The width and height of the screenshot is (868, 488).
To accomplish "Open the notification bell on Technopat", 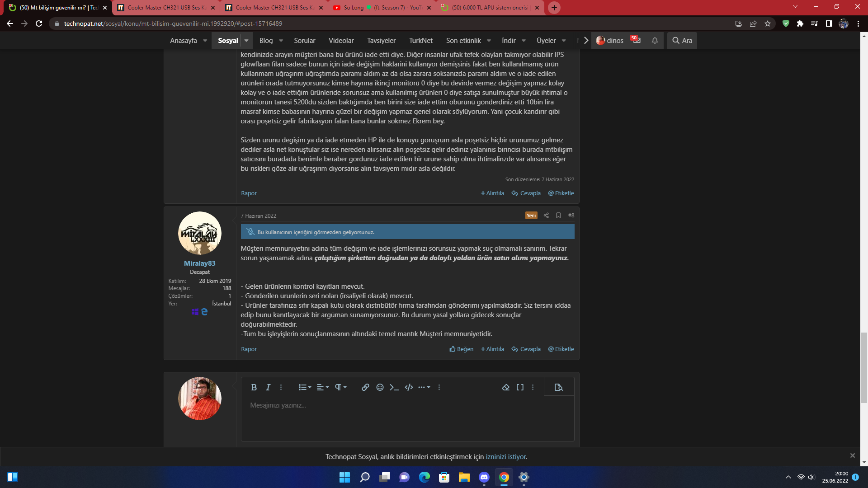I will tap(655, 40).
